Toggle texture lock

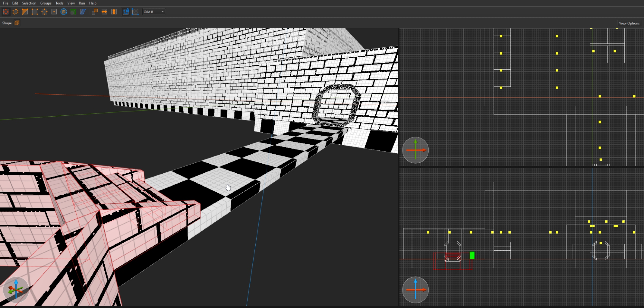[126, 12]
